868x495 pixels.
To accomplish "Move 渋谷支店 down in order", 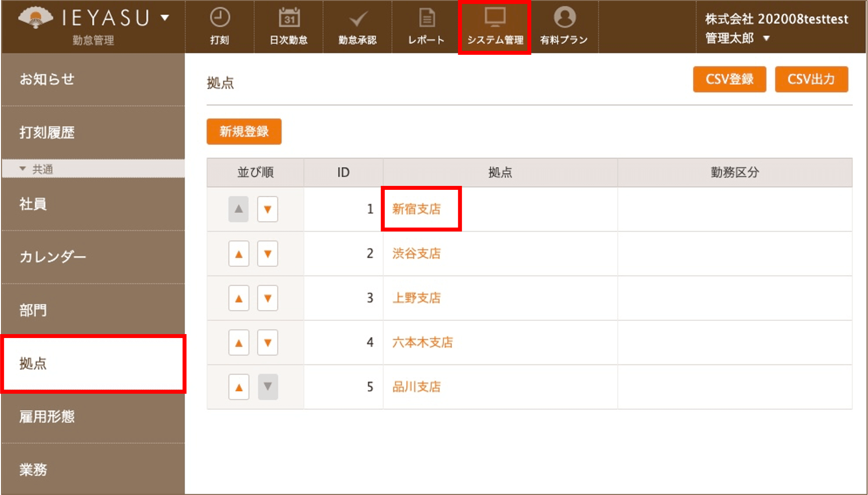I will tap(268, 254).
